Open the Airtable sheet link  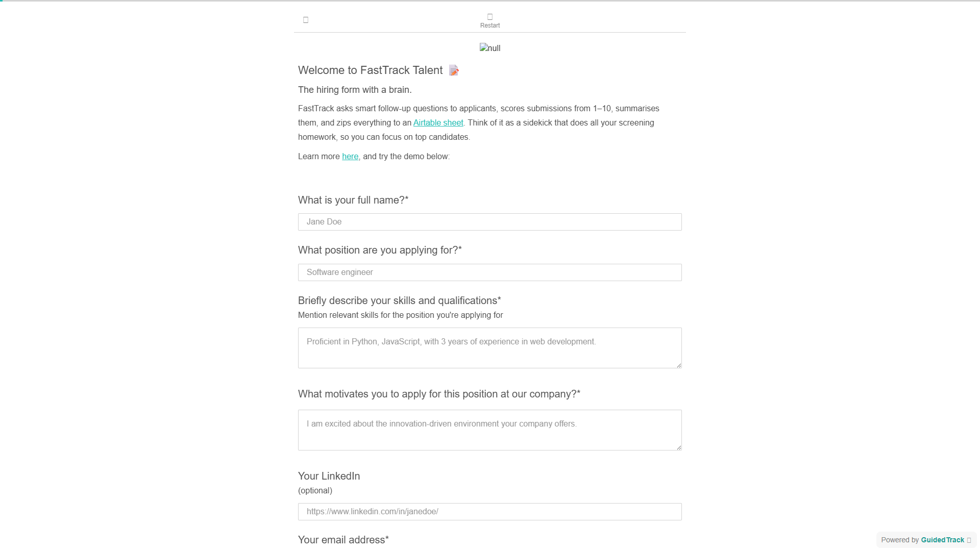pyautogui.click(x=438, y=122)
